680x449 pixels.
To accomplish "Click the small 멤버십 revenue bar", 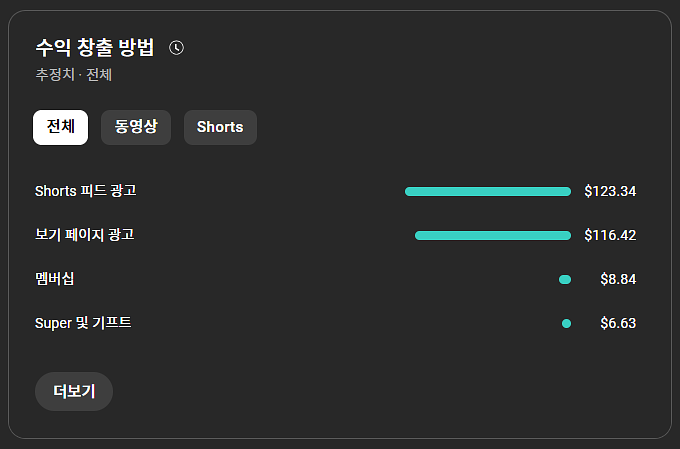I will [565, 279].
